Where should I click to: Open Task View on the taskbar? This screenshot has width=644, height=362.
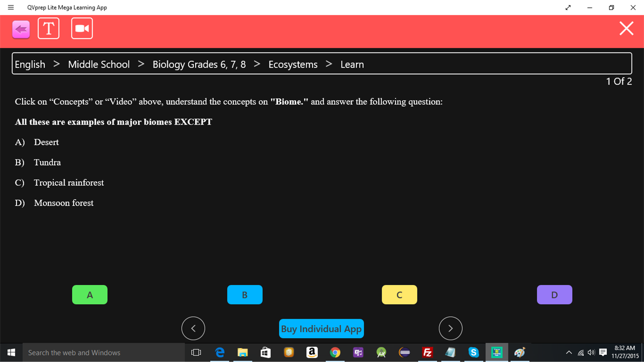pos(196,352)
